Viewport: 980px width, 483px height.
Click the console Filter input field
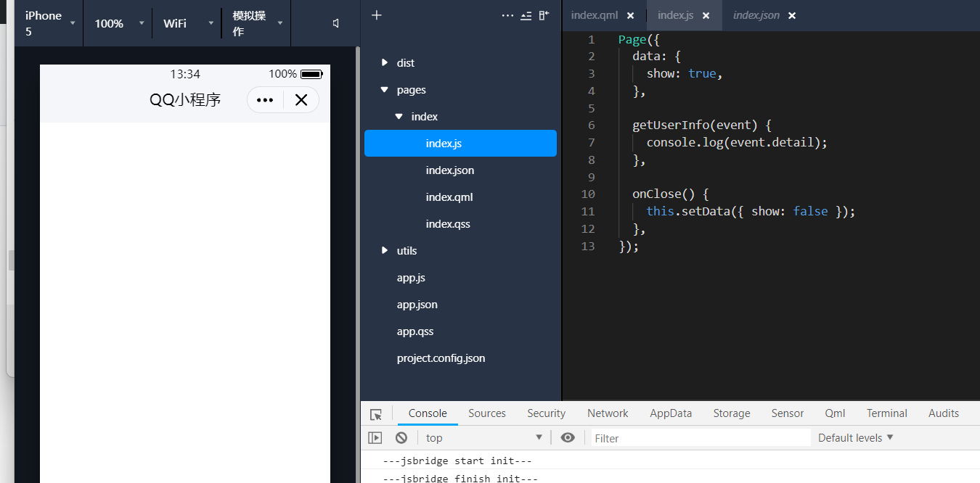(x=701, y=437)
